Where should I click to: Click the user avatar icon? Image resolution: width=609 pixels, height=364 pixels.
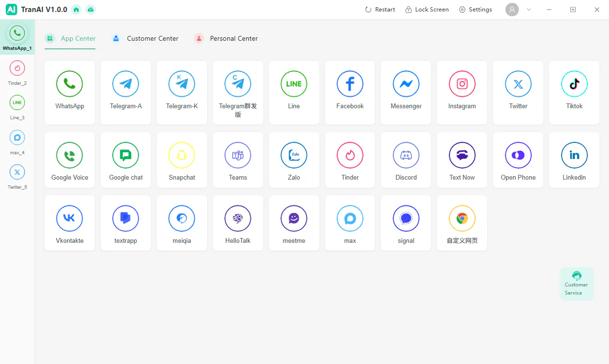click(512, 10)
